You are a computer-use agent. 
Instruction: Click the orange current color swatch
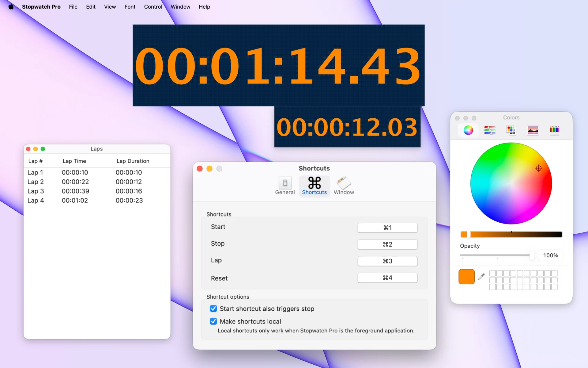click(x=466, y=277)
